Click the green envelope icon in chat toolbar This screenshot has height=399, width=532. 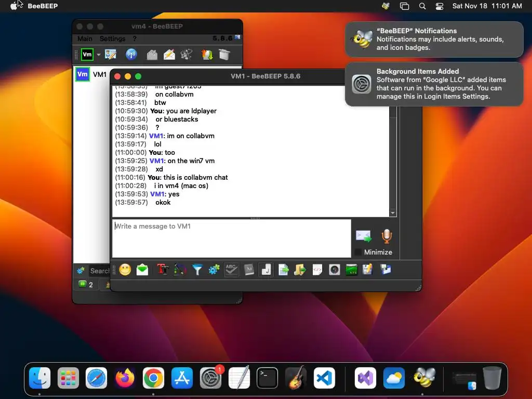pos(142,270)
